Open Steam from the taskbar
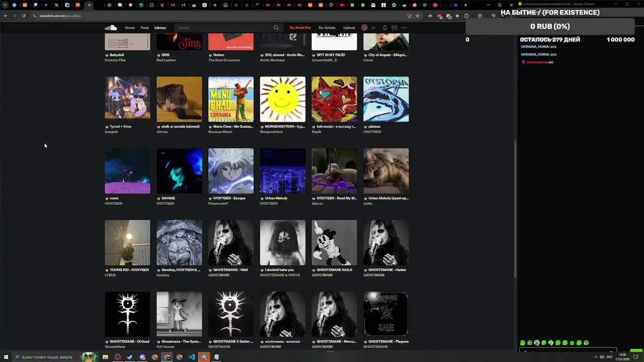 [130, 357]
